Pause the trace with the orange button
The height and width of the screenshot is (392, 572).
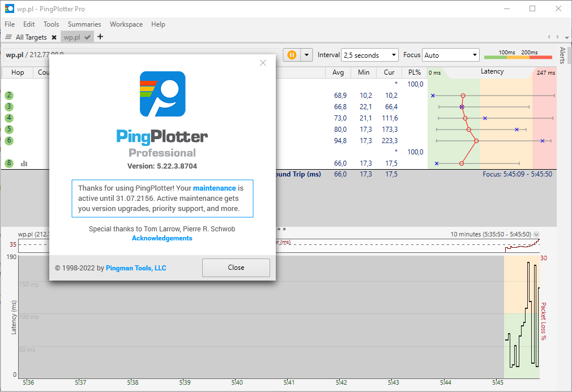[292, 55]
